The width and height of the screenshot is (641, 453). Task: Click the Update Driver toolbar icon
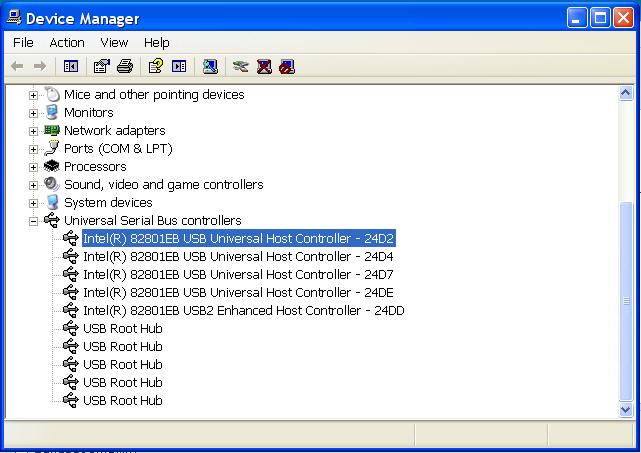(x=241, y=66)
